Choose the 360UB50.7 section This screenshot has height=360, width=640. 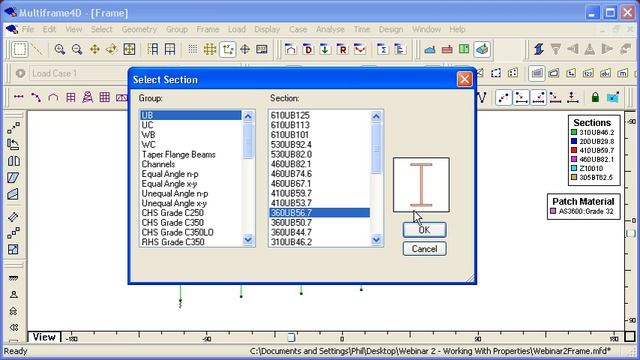[x=320, y=222]
